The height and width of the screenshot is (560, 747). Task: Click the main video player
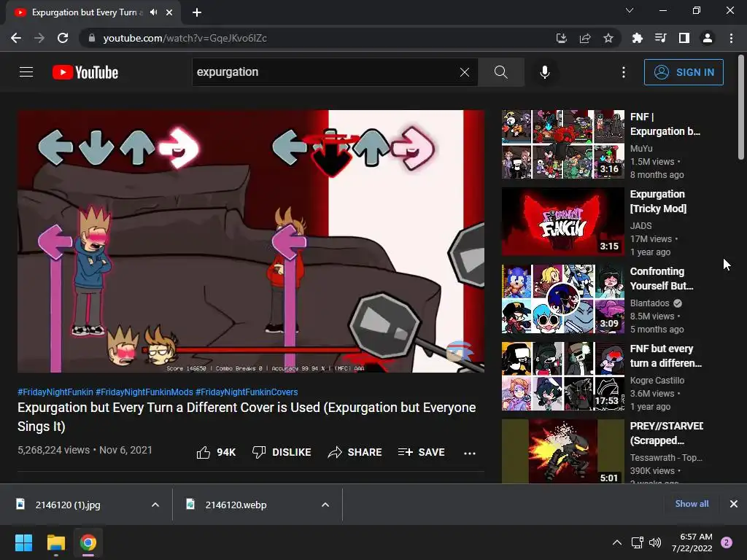coord(251,241)
